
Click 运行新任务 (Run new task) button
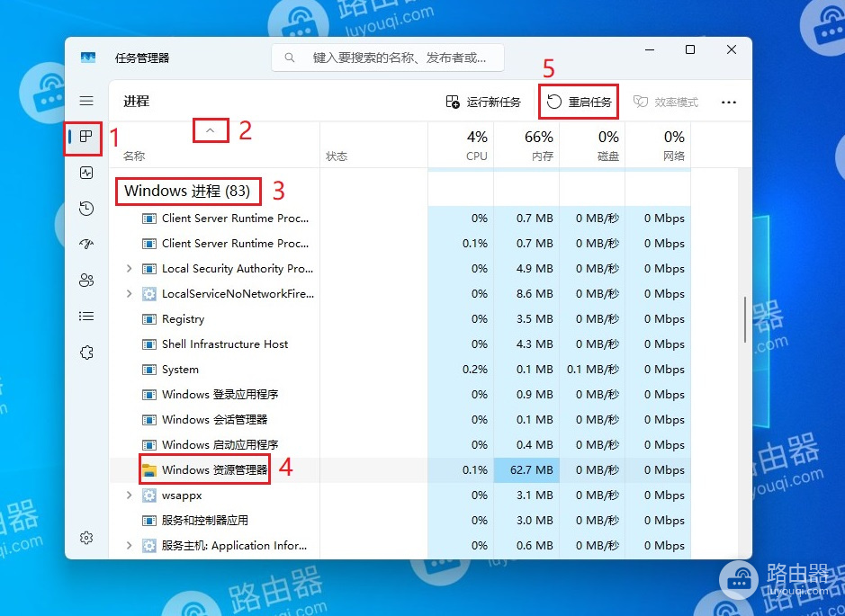pyautogui.click(x=483, y=102)
